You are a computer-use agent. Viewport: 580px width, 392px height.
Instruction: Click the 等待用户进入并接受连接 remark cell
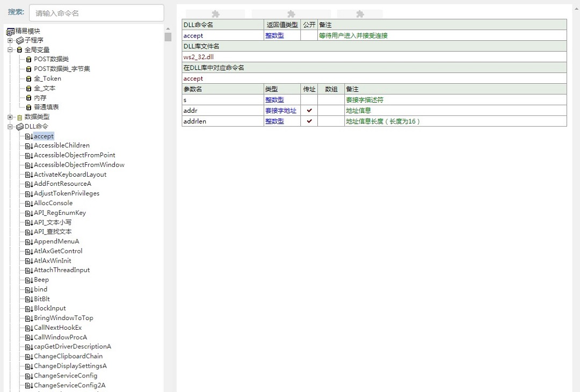443,35
